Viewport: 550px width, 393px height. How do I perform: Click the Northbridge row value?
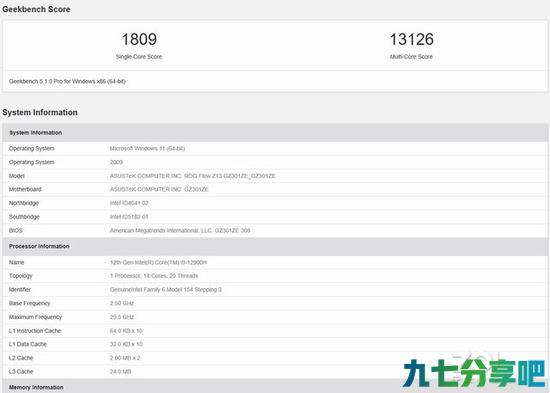pyautogui.click(x=129, y=203)
